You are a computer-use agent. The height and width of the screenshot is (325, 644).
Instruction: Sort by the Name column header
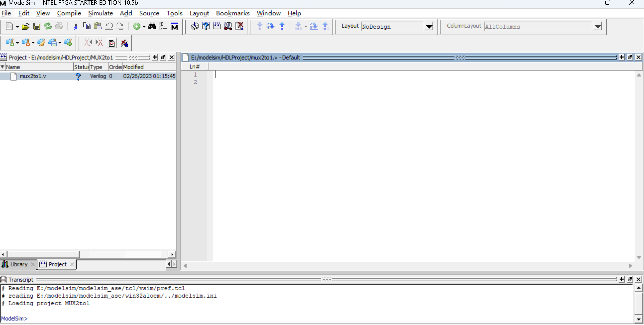pos(39,67)
